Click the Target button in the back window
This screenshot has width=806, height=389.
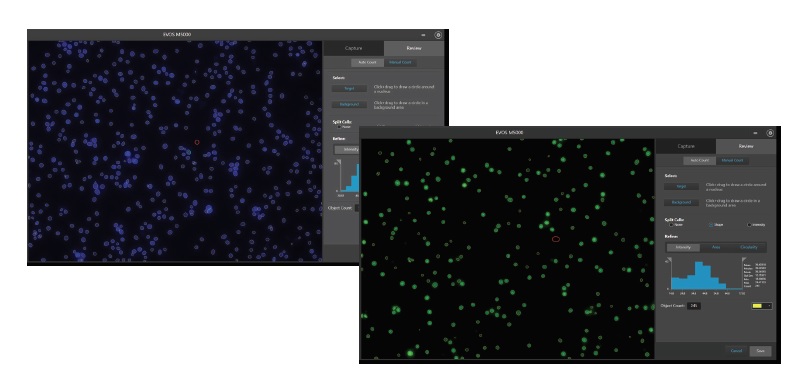click(x=350, y=88)
